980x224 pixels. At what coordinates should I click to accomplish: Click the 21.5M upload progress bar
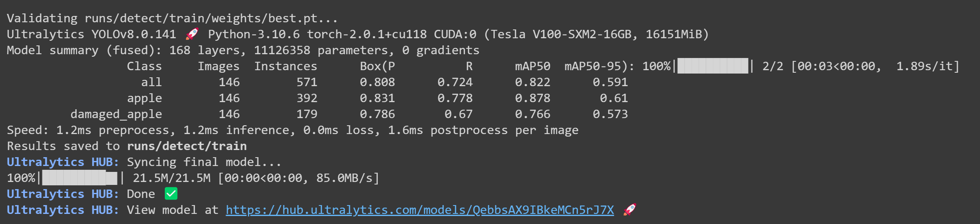pyautogui.click(x=80, y=178)
